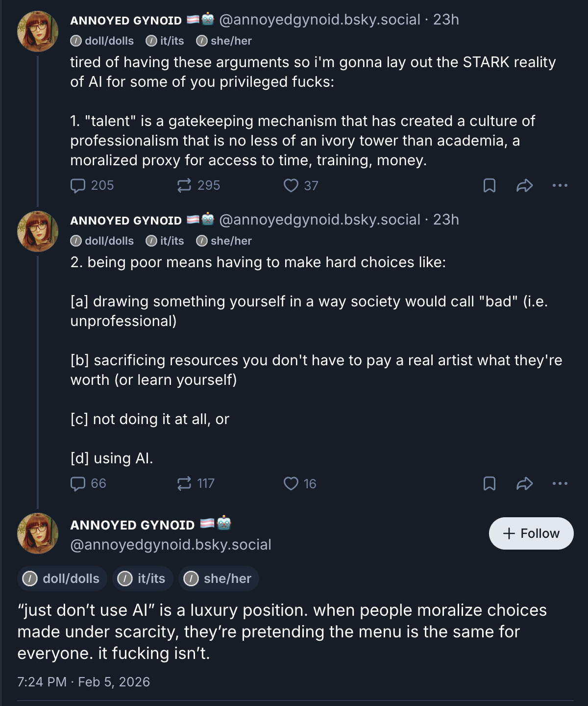Reply to the first post with 205 replies
This screenshot has width=588, height=706.
[x=78, y=185]
